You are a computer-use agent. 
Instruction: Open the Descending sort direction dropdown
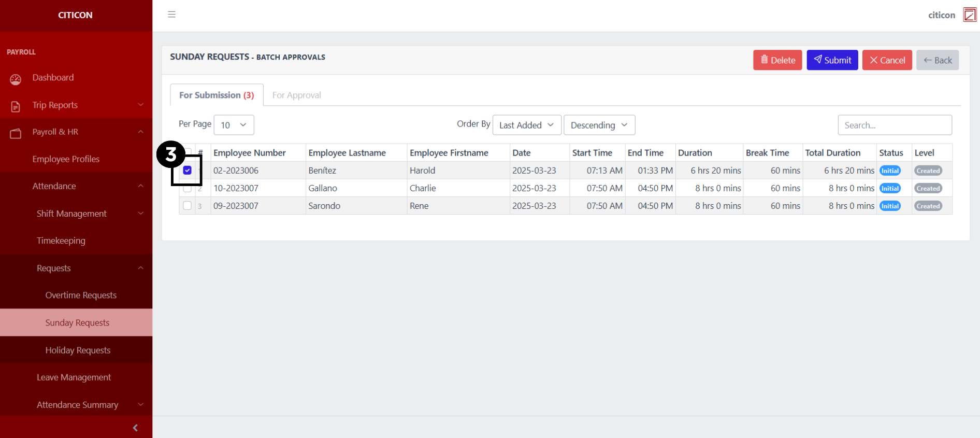(599, 125)
